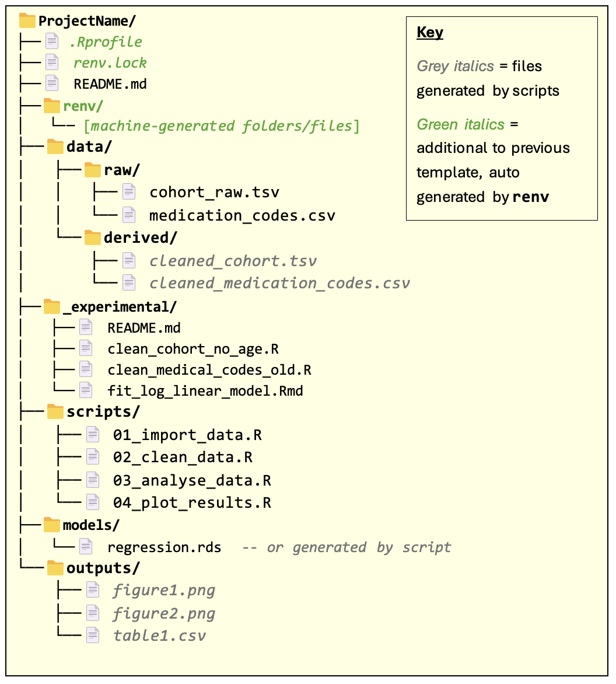Click the derived folder icon

[93, 238]
